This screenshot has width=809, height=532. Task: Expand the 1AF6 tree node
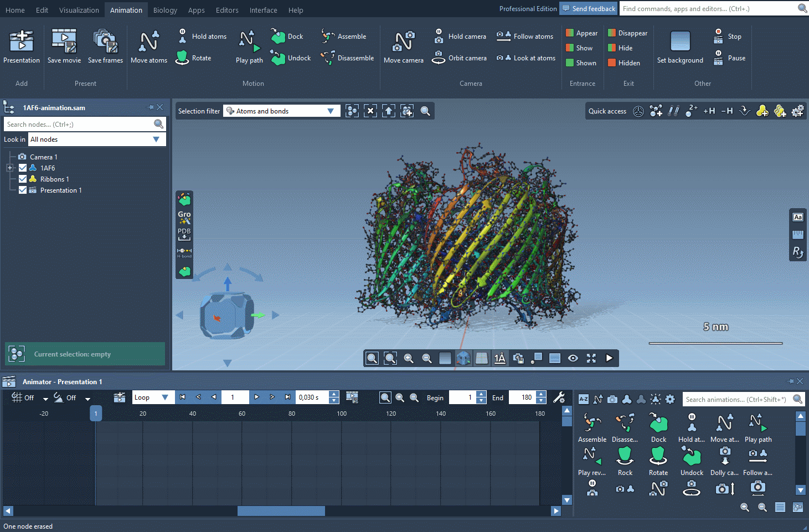(9, 168)
